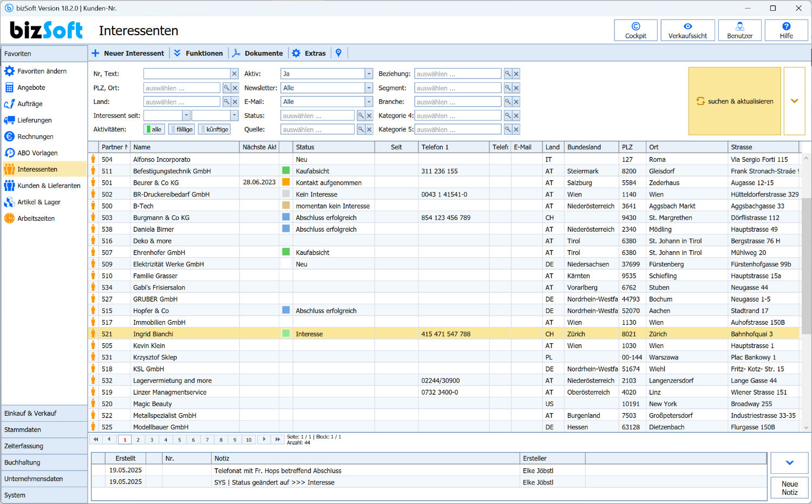Toggle the 'künftige' activities filter

(214, 129)
